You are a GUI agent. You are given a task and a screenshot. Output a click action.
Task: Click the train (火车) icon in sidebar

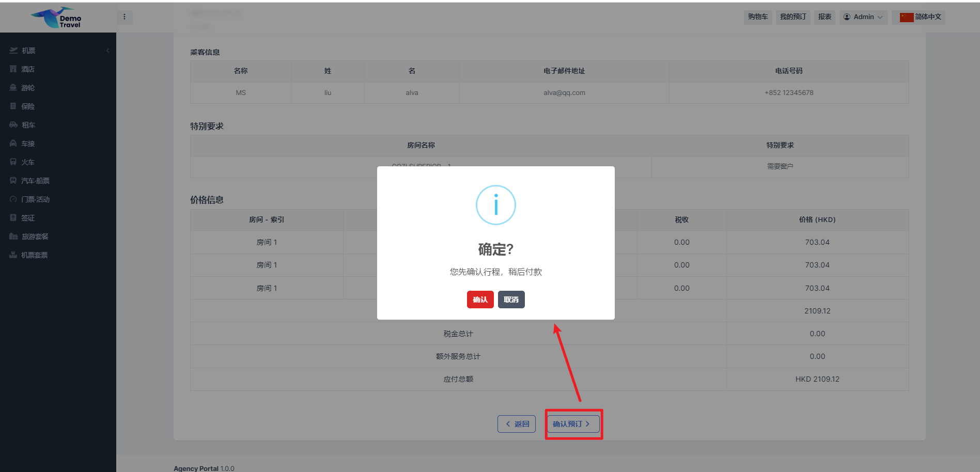13,162
